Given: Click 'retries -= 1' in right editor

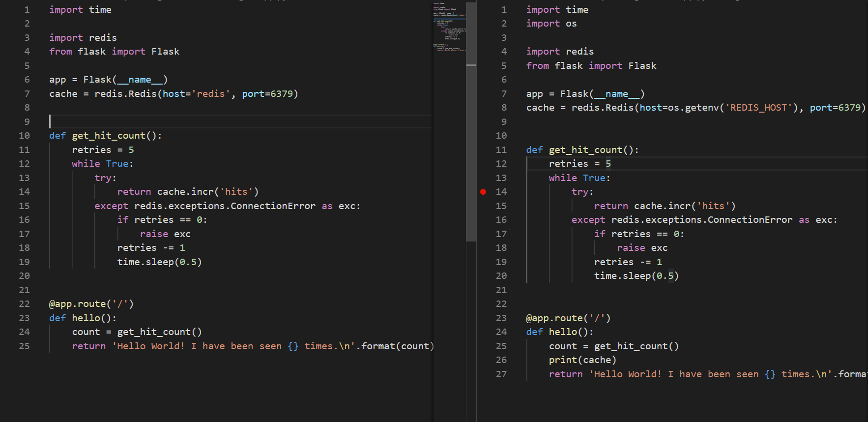Looking at the screenshot, I should point(628,262).
